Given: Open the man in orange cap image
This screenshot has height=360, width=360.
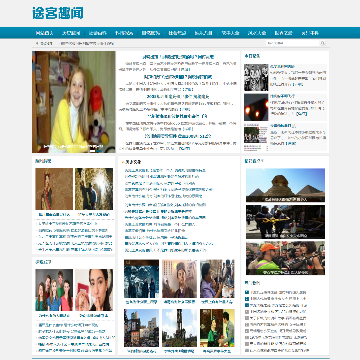Looking at the screenshot, I should pyautogui.click(x=285, y=258).
